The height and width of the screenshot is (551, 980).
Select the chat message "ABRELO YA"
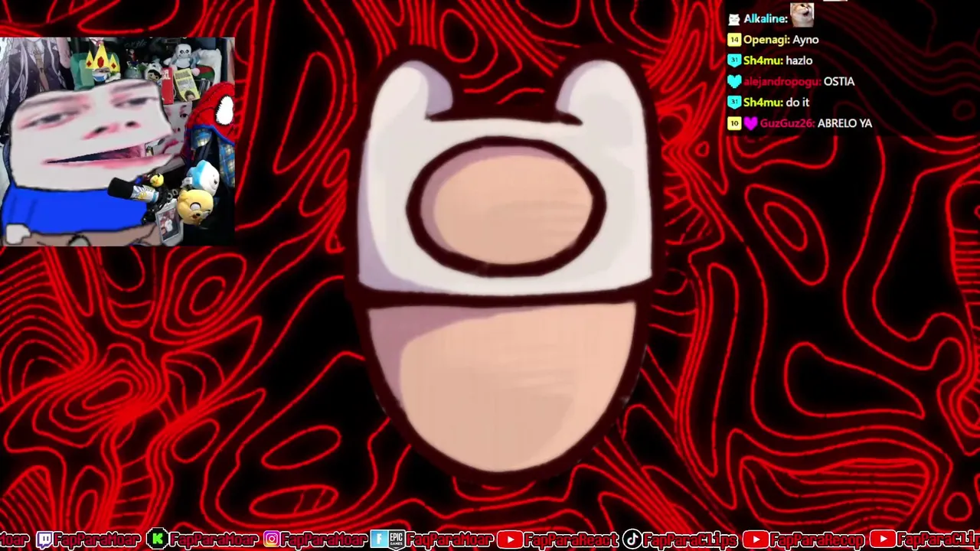pyautogui.click(x=844, y=122)
